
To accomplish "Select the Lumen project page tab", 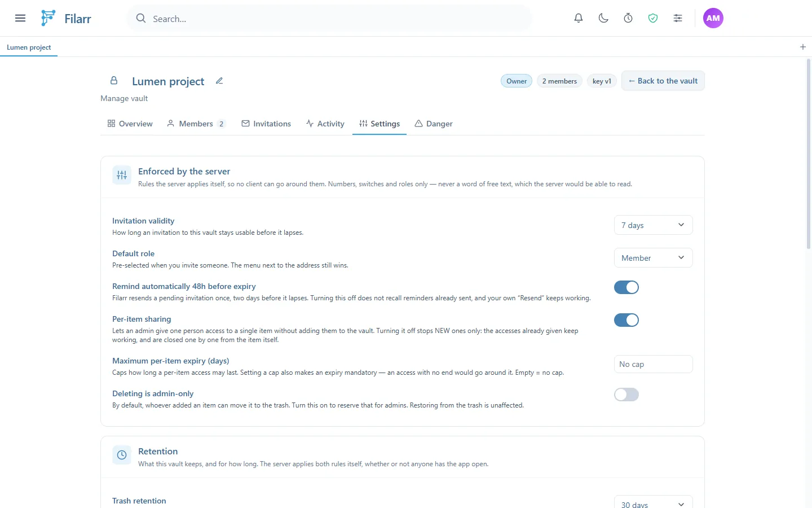I will (x=29, y=47).
